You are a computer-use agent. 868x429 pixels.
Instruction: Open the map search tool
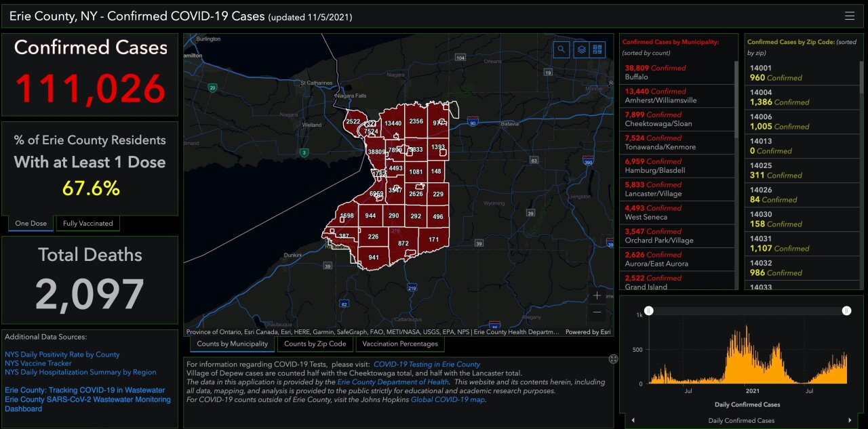[561, 49]
